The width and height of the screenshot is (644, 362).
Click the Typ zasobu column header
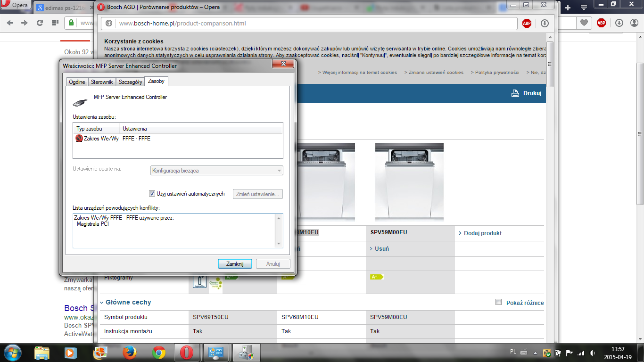click(x=96, y=129)
